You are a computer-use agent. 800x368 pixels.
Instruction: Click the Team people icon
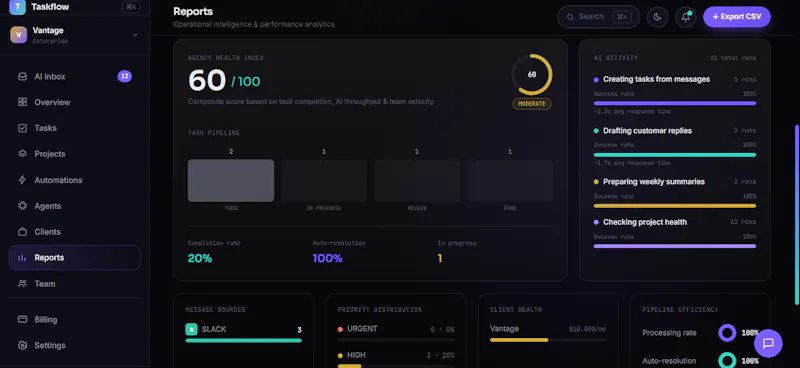(x=22, y=284)
